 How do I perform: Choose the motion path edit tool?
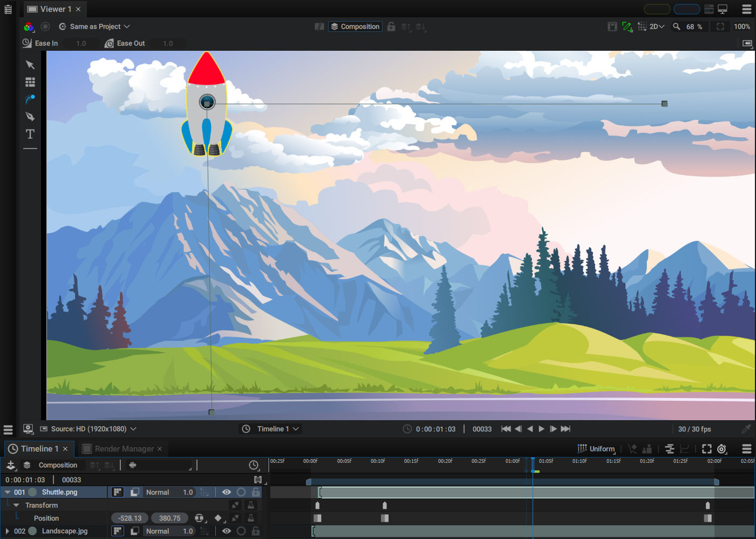tap(30, 99)
